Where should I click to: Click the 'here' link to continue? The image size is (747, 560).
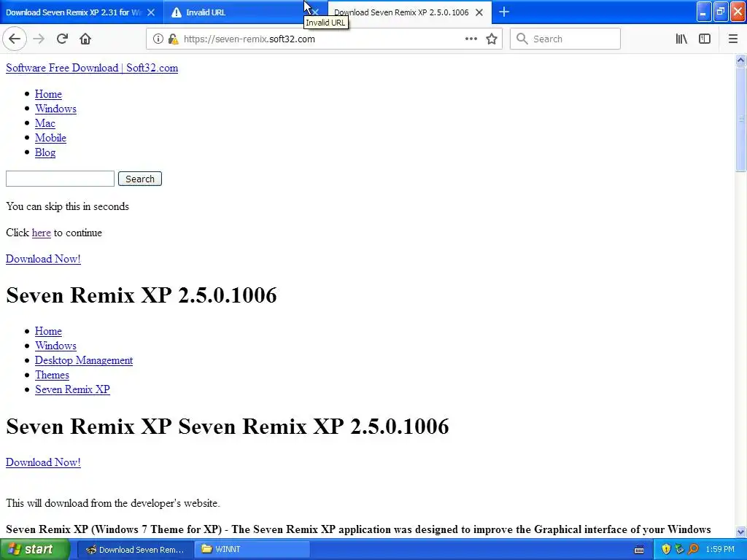coord(42,233)
